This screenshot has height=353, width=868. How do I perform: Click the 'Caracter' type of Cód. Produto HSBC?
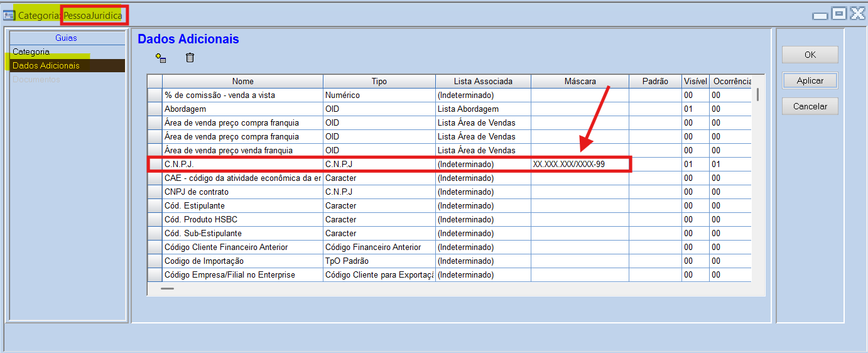(379, 219)
